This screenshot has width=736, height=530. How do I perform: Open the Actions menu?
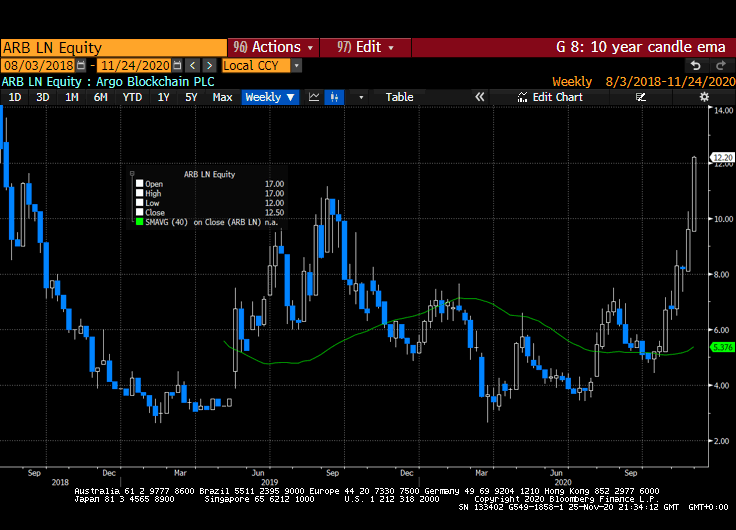click(x=274, y=47)
